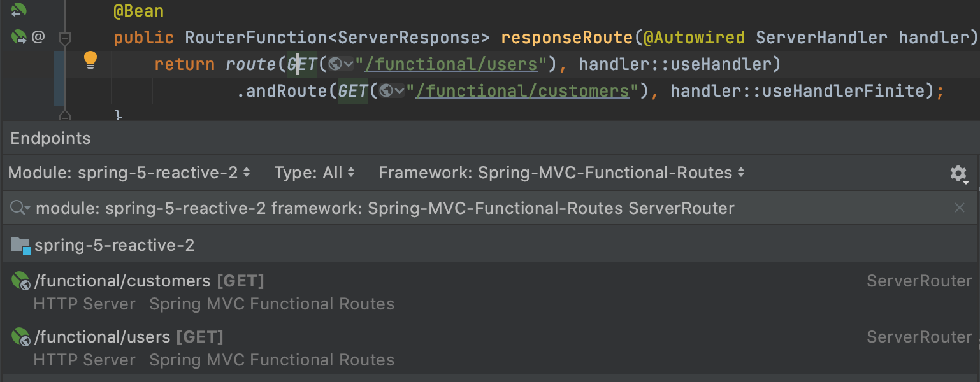
Task: Open the Endpoints settings gear
Action: [x=958, y=173]
